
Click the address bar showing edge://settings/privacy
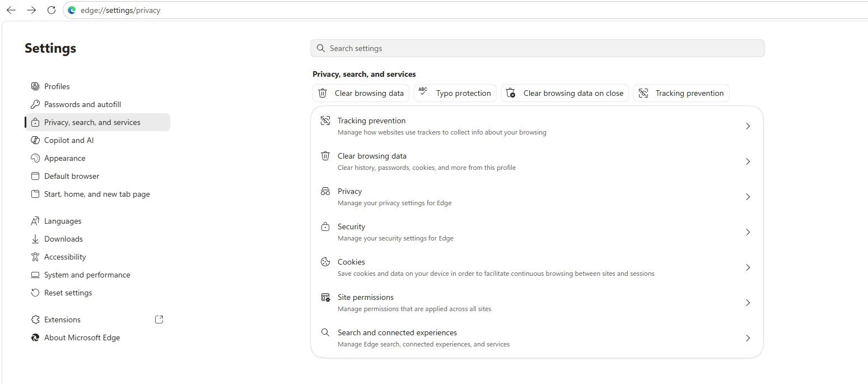coord(465,10)
